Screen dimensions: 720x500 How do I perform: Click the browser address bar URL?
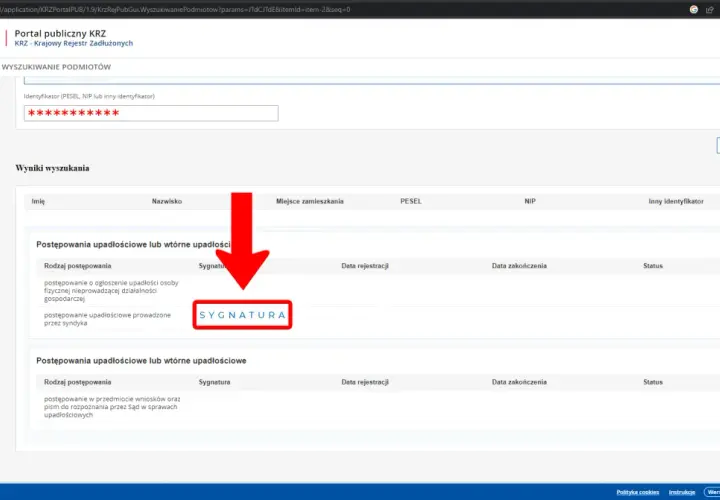[x=175, y=9]
